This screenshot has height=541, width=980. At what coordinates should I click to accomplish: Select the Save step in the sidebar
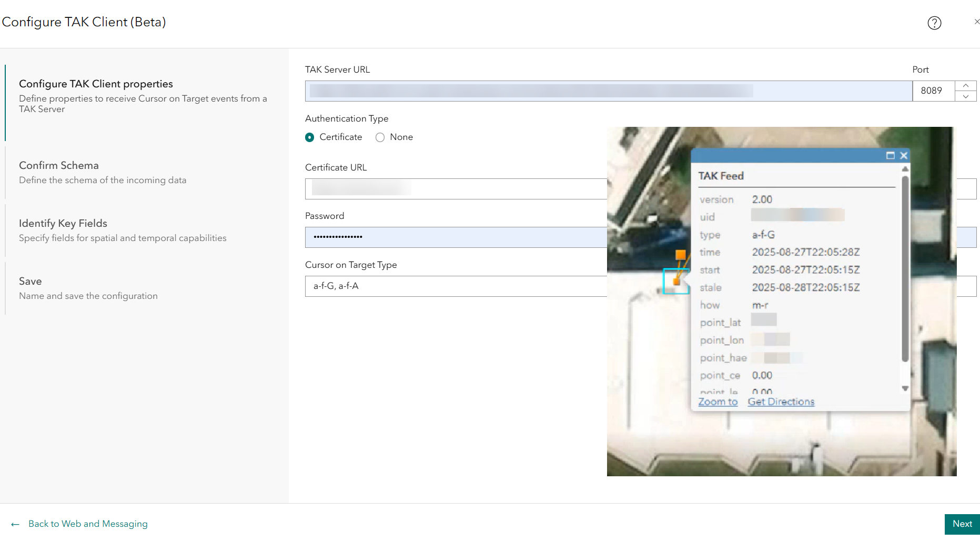coord(31,281)
